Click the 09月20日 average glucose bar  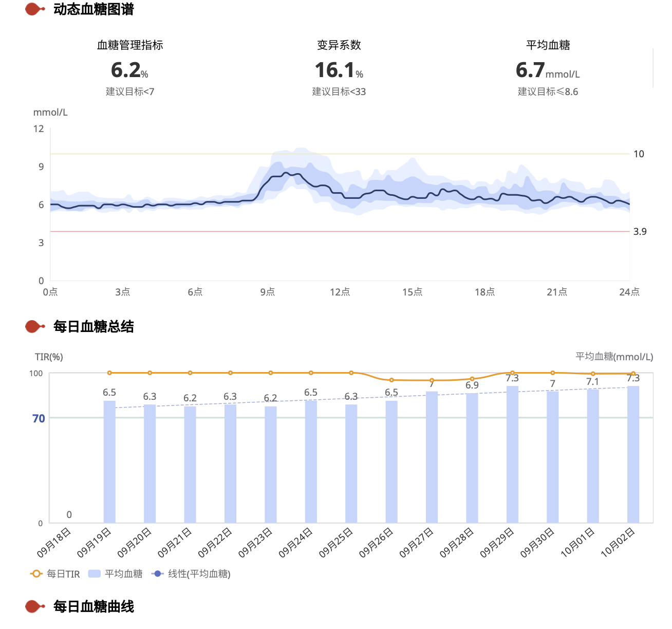(150, 464)
